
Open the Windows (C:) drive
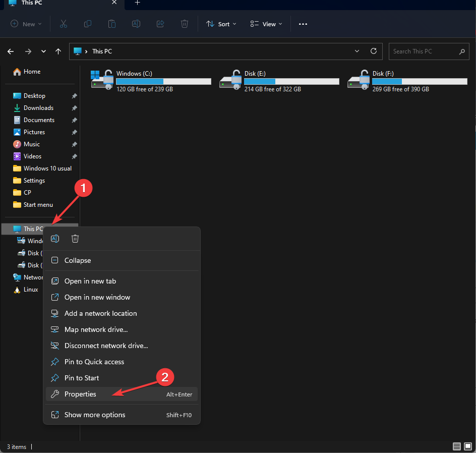[151, 80]
